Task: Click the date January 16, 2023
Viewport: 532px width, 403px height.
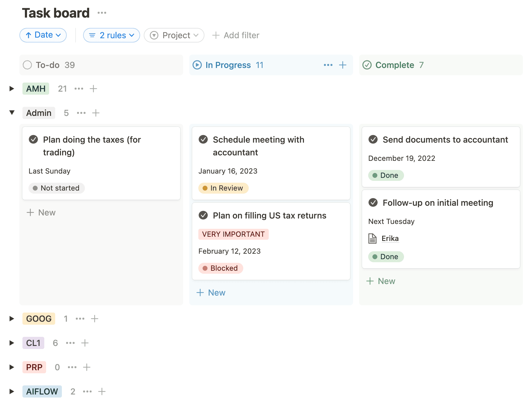Action: 228,171
